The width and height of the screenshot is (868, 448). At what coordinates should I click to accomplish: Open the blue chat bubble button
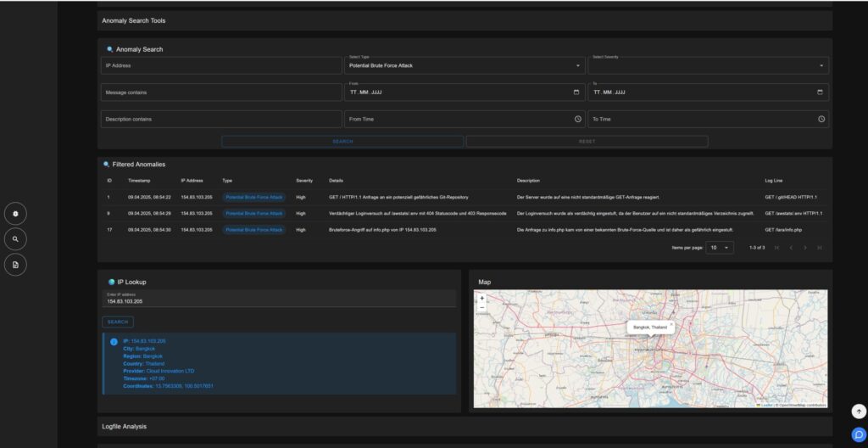click(x=859, y=434)
